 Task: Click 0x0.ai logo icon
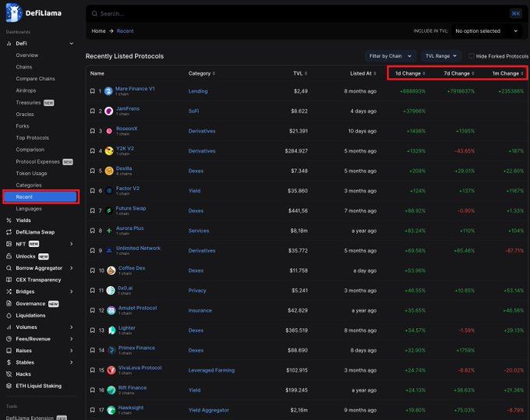111,291
